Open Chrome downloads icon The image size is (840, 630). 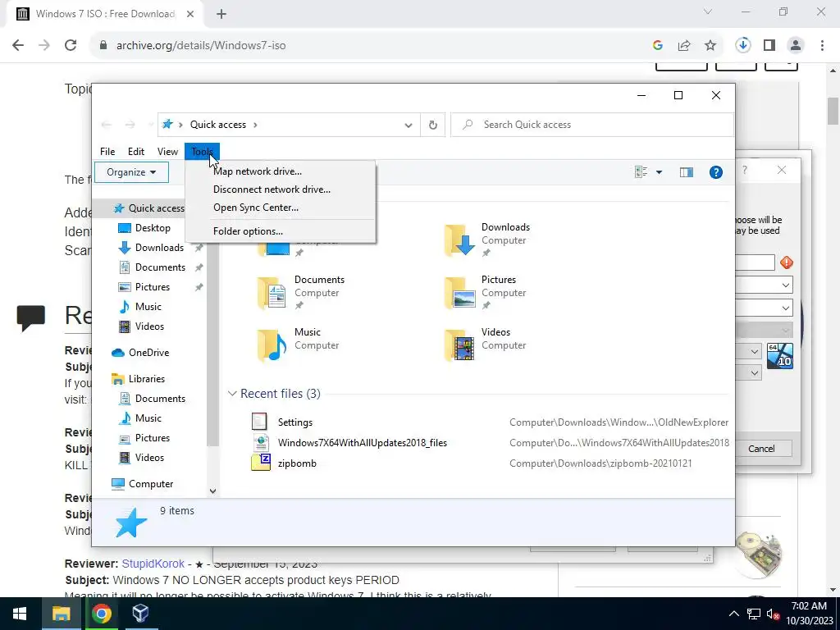coord(742,45)
